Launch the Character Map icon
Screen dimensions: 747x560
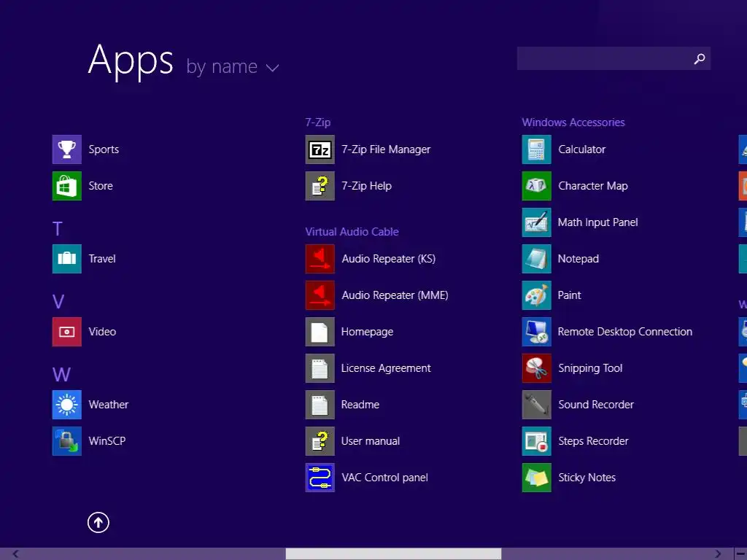click(x=536, y=186)
